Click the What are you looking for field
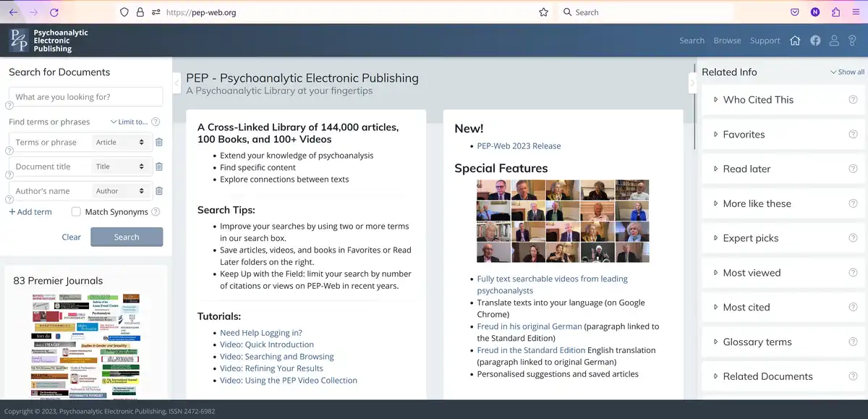Viewport: 868px width, 419px height. (x=85, y=96)
